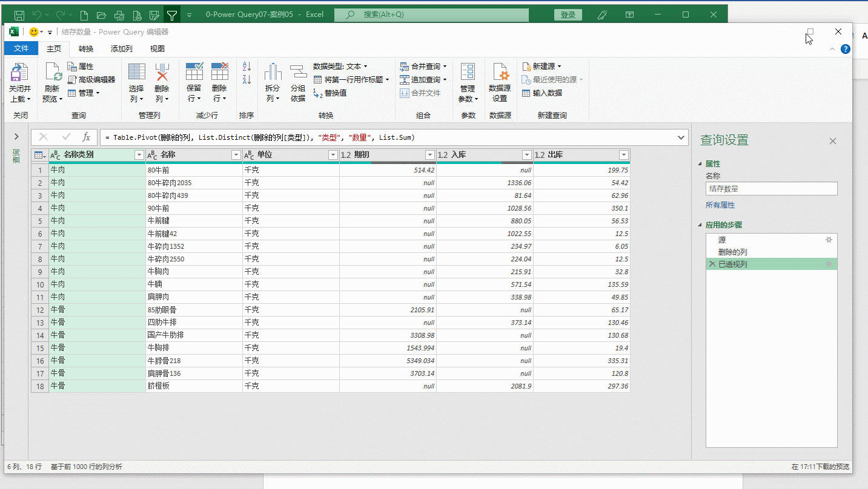
Task: Click the Keep Rows (保留行) icon
Action: point(194,72)
